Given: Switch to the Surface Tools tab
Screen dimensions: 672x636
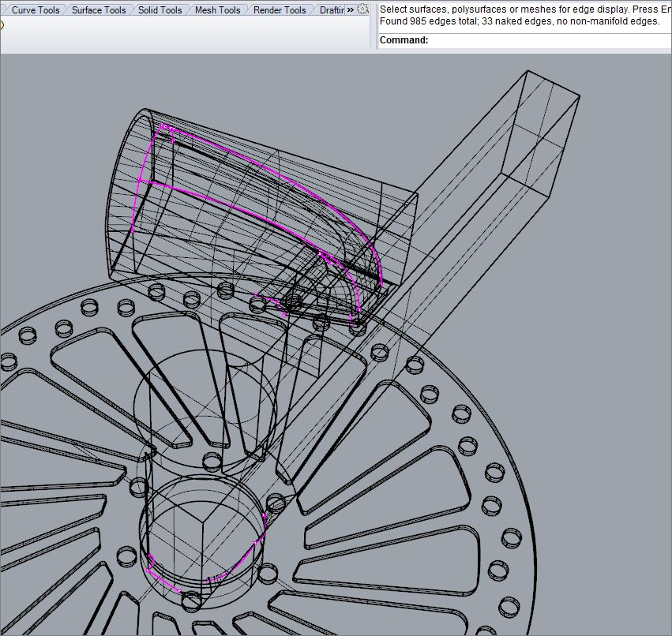Looking at the screenshot, I should point(98,10).
